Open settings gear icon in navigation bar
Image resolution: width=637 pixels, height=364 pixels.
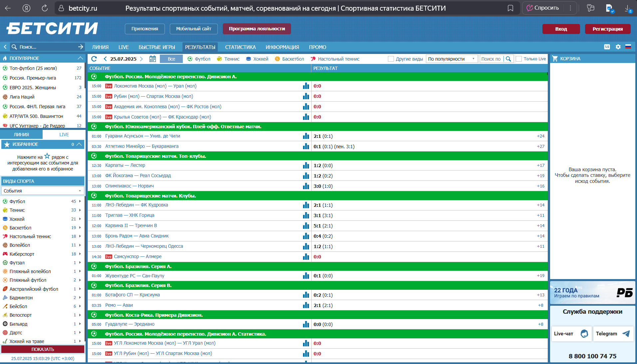pos(618,47)
